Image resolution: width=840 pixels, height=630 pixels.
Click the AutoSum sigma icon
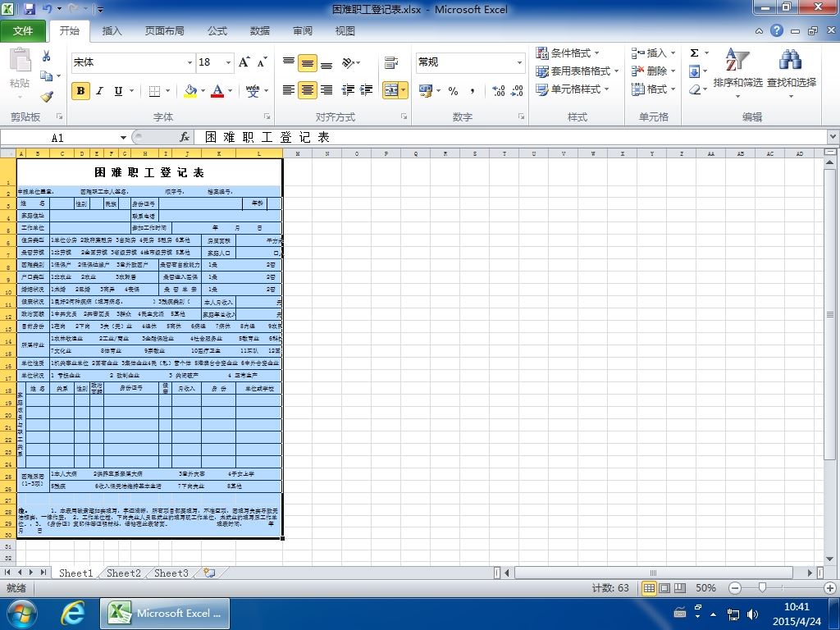point(694,53)
